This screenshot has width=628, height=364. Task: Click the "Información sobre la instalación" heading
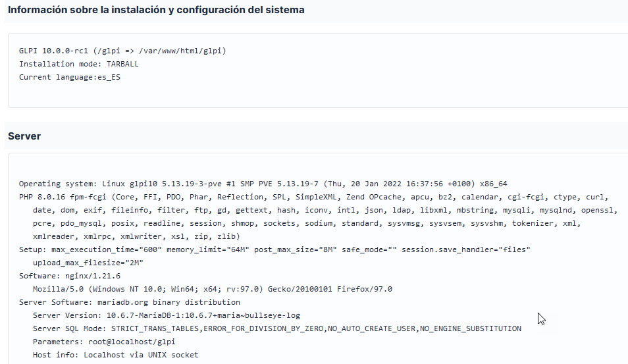tap(156, 10)
